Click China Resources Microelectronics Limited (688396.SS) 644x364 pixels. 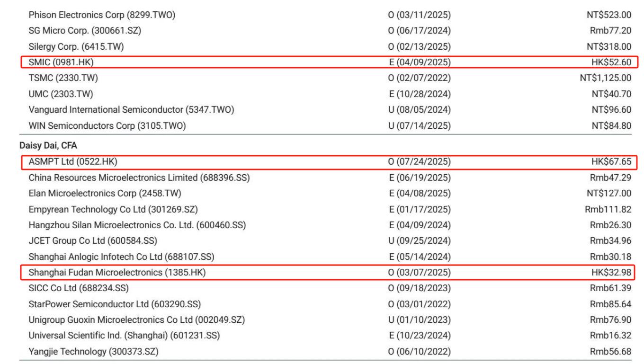tap(139, 178)
